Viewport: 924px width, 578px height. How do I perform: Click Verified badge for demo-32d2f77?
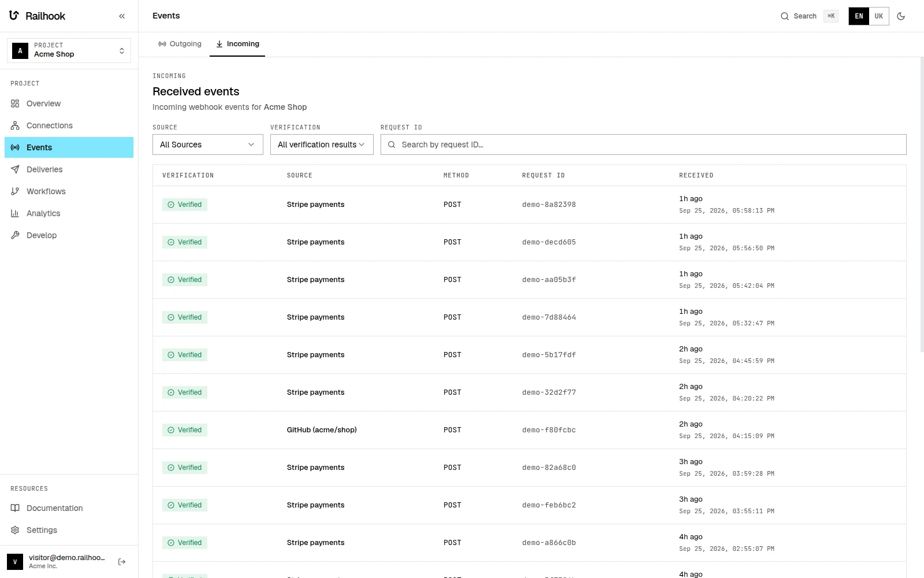point(185,392)
